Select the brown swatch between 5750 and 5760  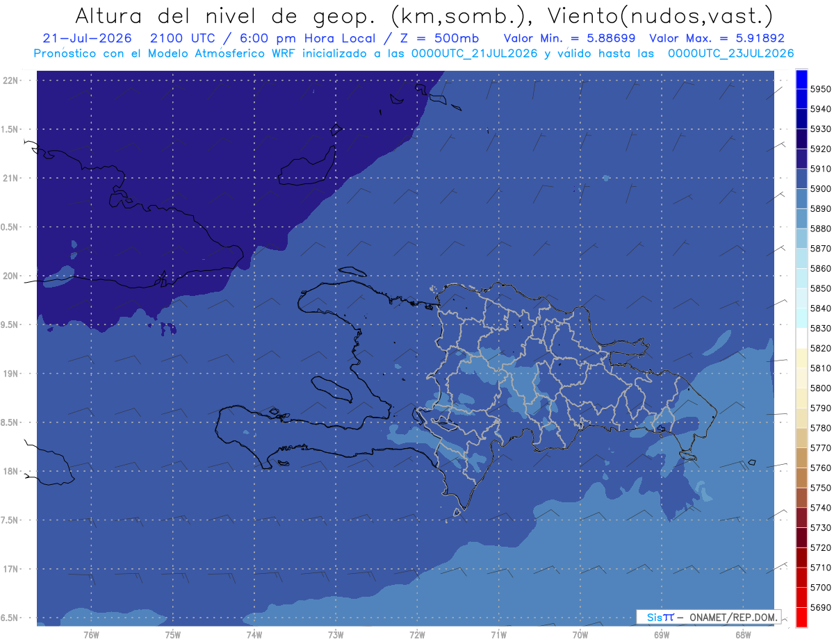(x=801, y=478)
